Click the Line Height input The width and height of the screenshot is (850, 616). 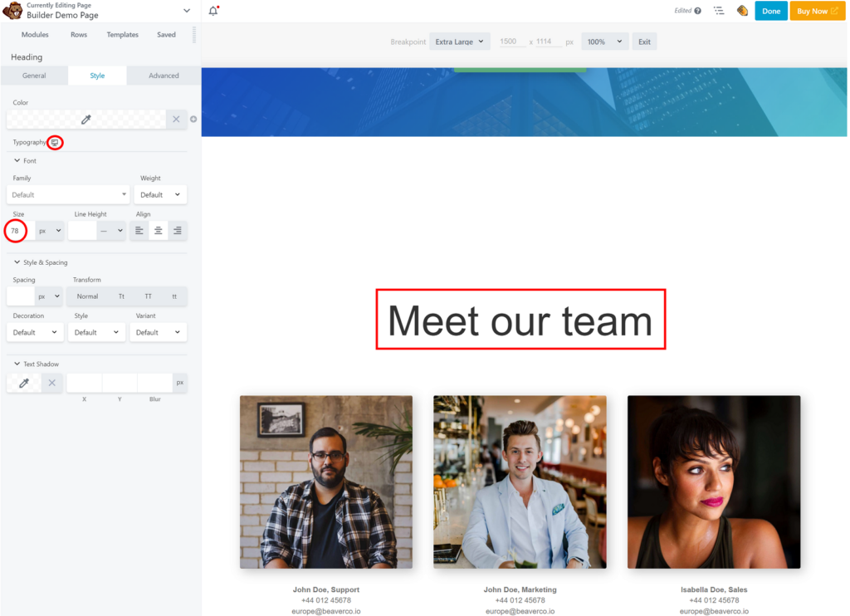click(82, 231)
